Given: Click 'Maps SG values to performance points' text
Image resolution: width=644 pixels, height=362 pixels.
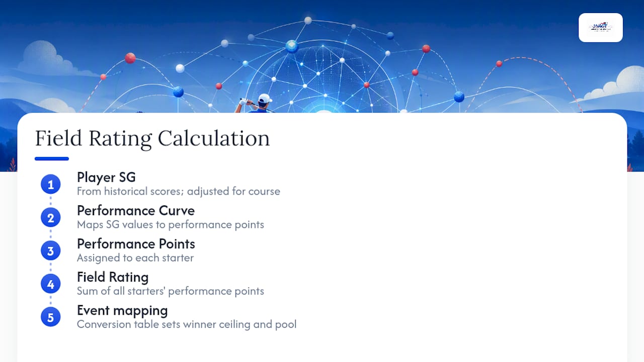Looking at the screenshot, I should tap(171, 224).
